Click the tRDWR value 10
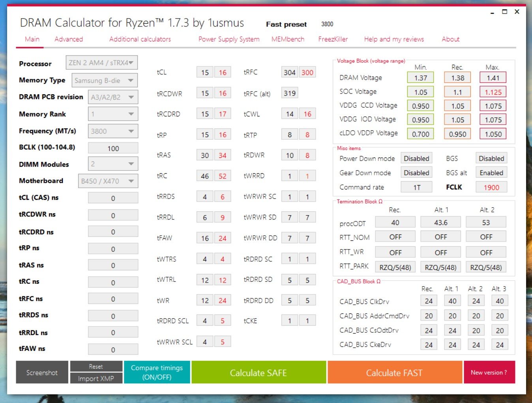 pyautogui.click(x=290, y=155)
